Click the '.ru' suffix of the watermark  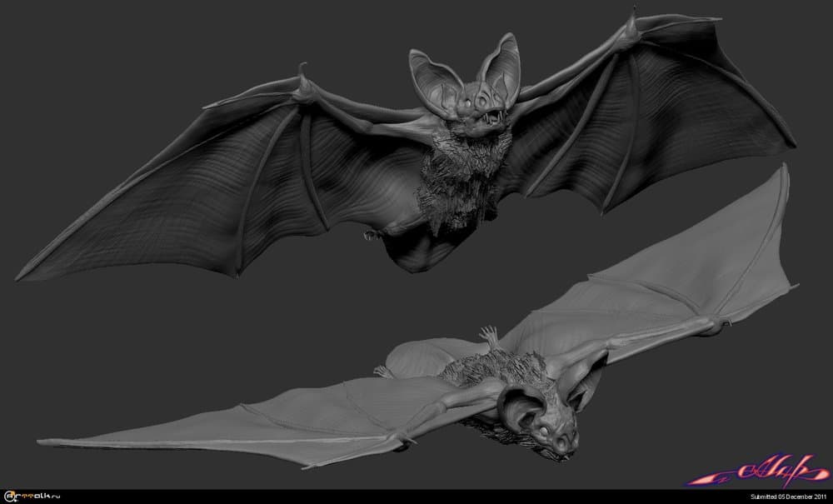click(x=55, y=495)
